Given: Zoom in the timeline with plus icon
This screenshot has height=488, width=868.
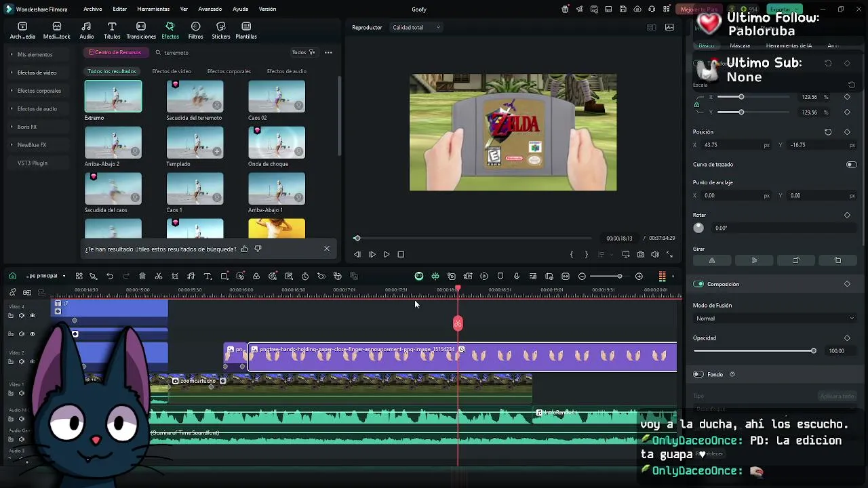Looking at the screenshot, I should click(639, 277).
